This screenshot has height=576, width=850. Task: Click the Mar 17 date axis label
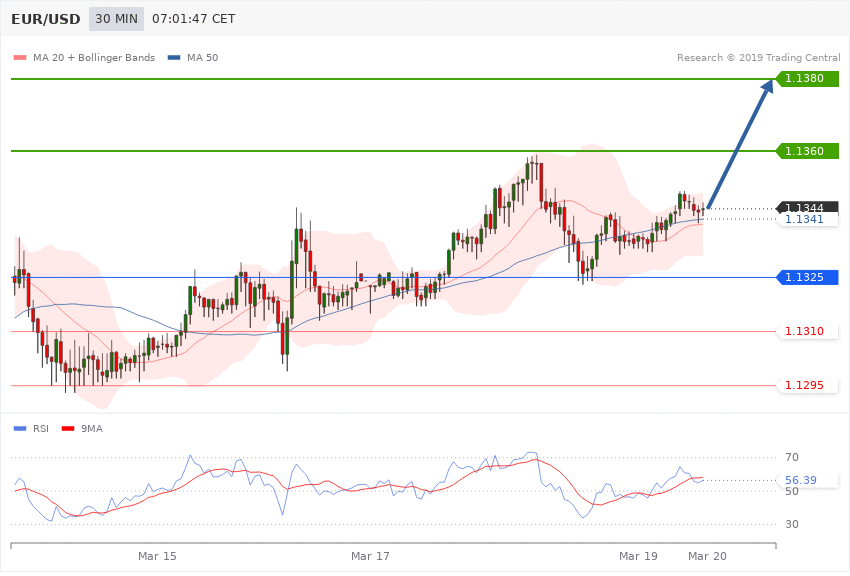click(370, 556)
